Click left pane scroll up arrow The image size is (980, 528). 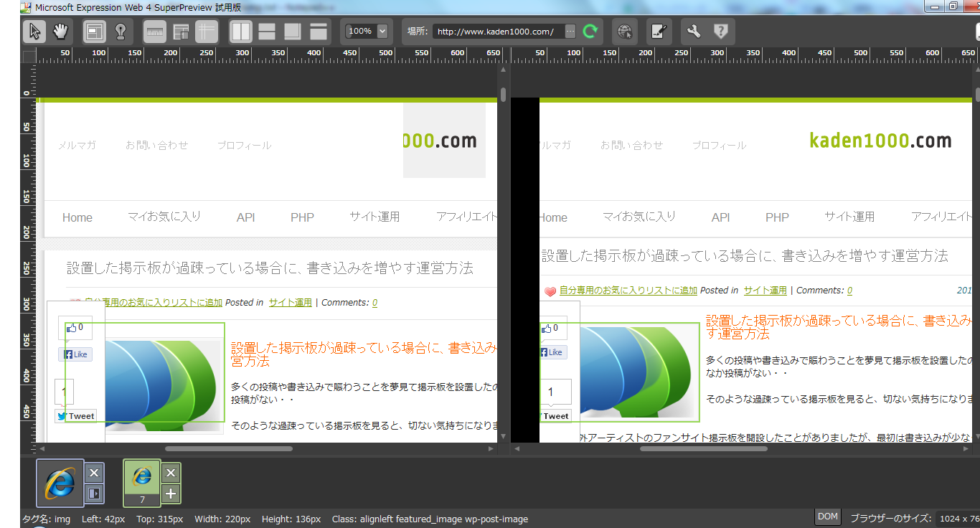coord(504,70)
